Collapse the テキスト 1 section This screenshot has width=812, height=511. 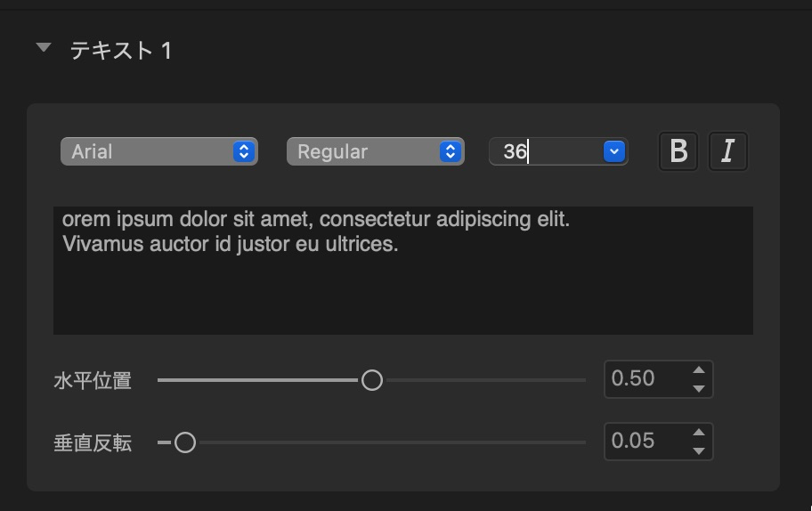(44, 48)
